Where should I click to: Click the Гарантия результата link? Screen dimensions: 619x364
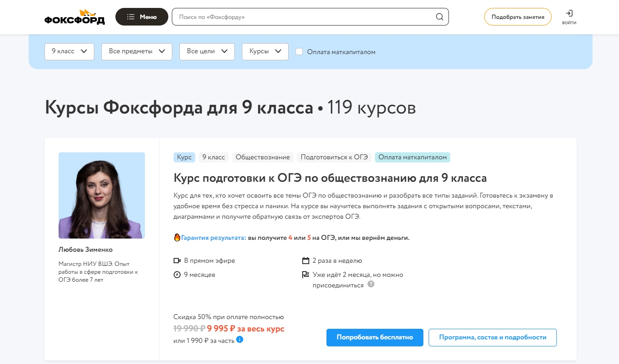click(x=213, y=238)
